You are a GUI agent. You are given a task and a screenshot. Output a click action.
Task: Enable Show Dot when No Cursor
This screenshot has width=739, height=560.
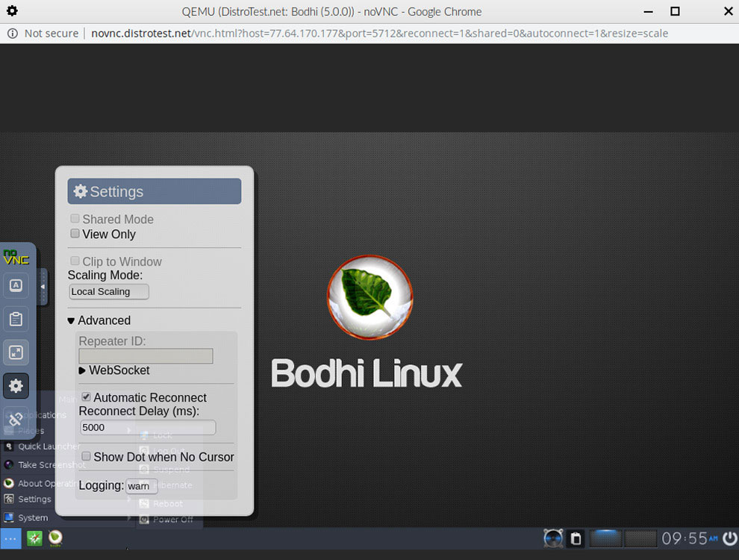tap(87, 456)
